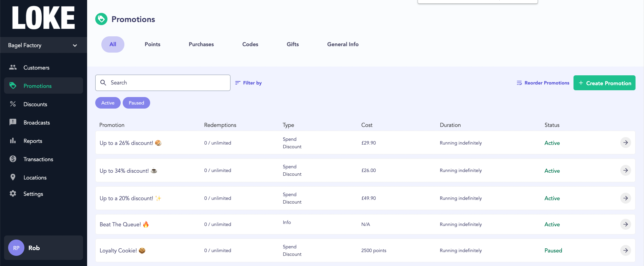Open the Bagel Factory venue dropdown
This screenshot has height=266, width=644.
tap(43, 45)
